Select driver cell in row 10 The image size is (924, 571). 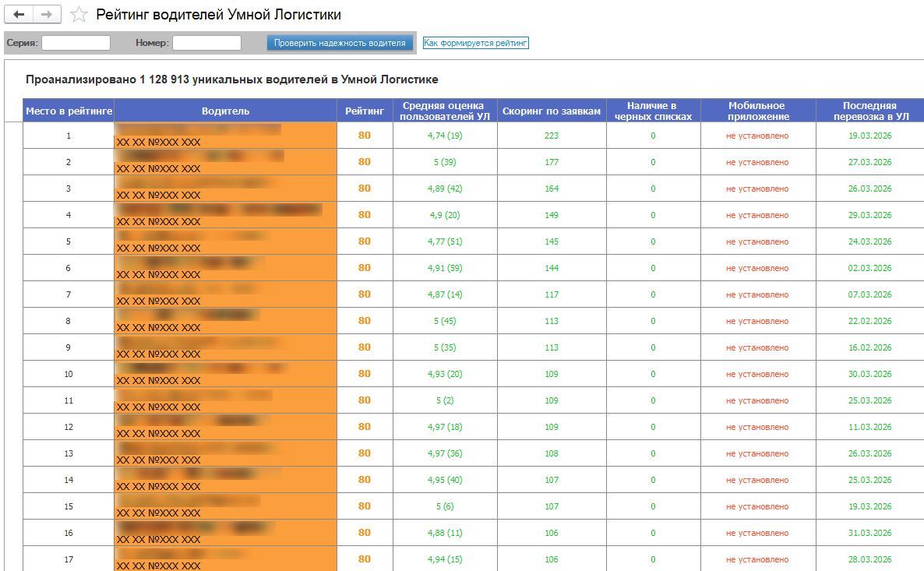coord(226,374)
